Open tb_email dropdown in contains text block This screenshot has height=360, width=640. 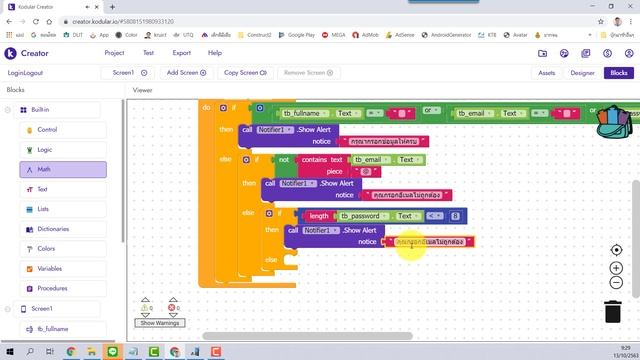pos(370,160)
